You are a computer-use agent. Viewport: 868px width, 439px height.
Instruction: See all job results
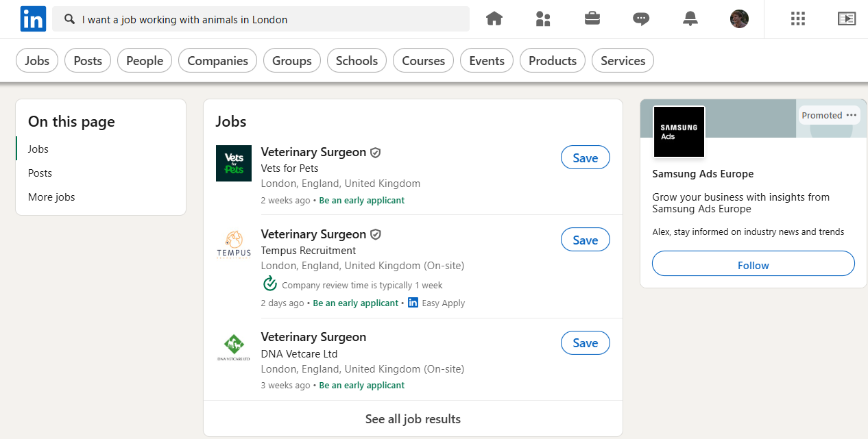pyautogui.click(x=413, y=418)
